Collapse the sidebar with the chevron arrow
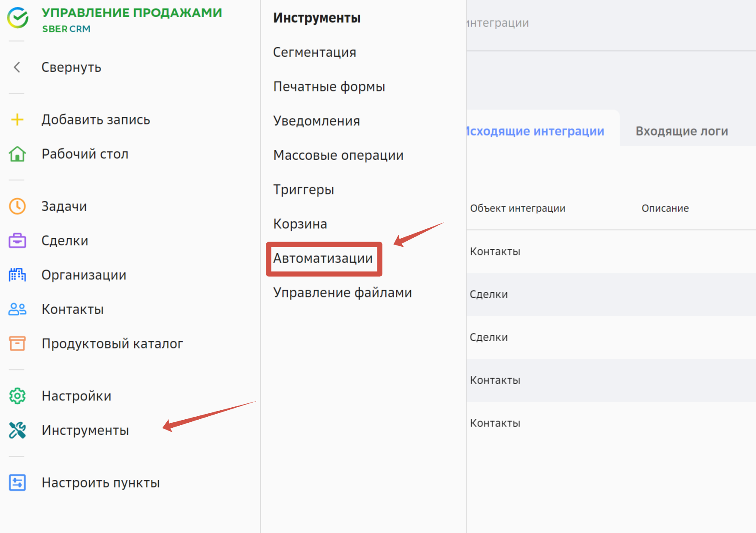The height and width of the screenshot is (533, 756). click(x=17, y=67)
